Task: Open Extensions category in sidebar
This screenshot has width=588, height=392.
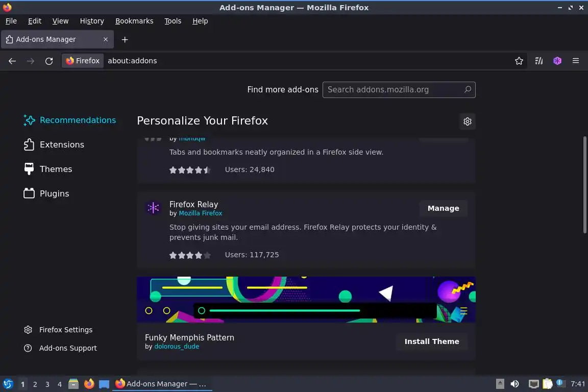Action: [54, 144]
